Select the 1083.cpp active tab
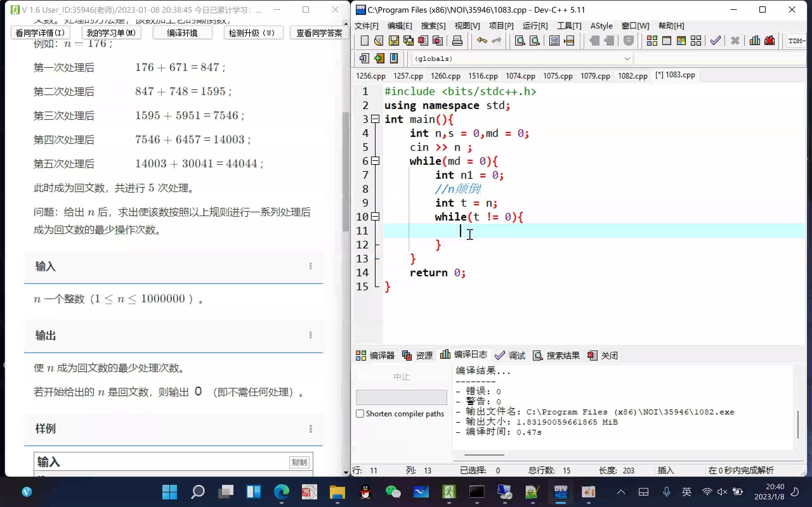This screenshot has height=507, width=812. click(675, 75)
